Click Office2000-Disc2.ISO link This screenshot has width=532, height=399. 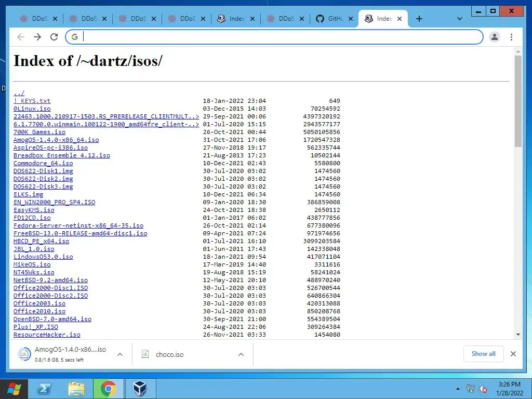point(50,296)
